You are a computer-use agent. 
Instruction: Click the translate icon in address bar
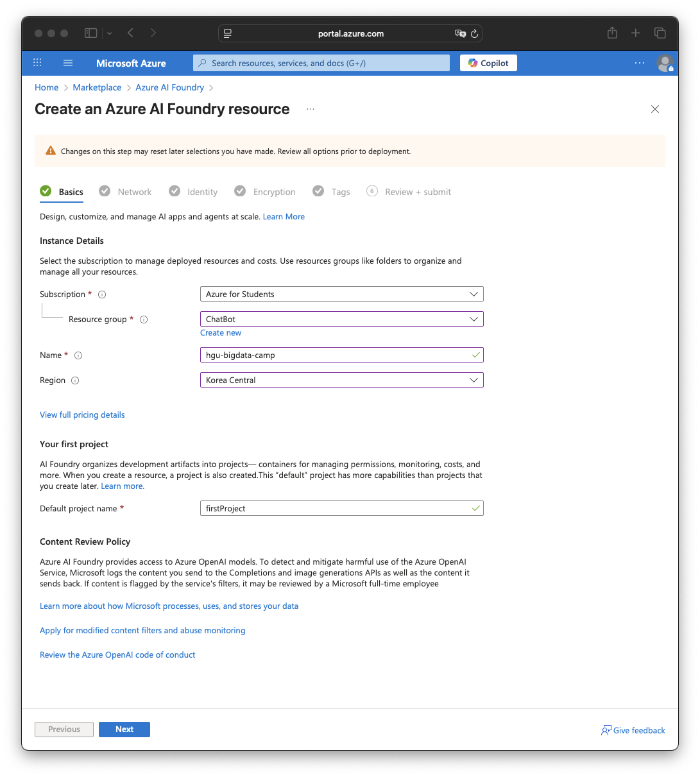(x=460, y=33)
